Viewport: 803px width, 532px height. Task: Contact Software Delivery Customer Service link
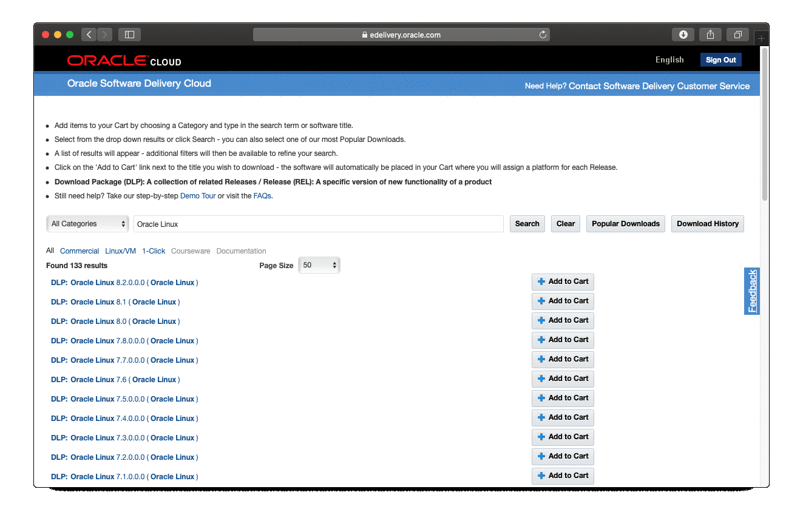tap(659, 86)
